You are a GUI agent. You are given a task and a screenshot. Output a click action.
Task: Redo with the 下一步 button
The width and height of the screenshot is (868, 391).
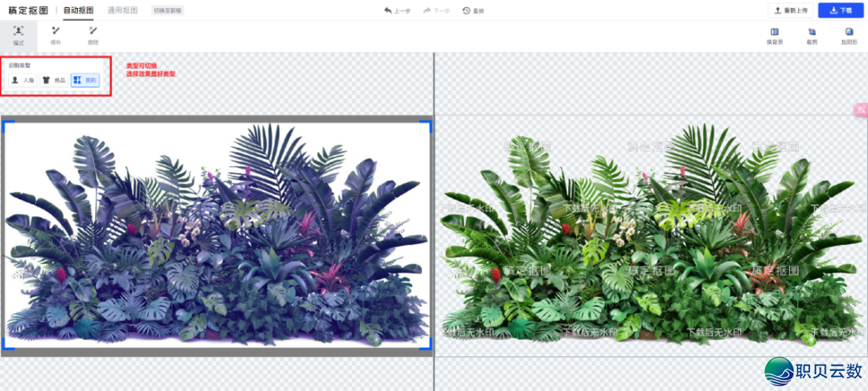436,10
